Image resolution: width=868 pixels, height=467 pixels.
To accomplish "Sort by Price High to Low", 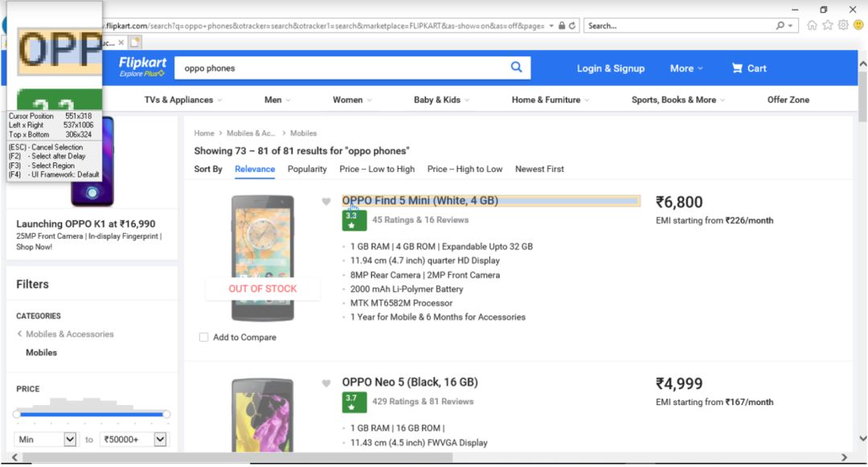I will (465, 169).
